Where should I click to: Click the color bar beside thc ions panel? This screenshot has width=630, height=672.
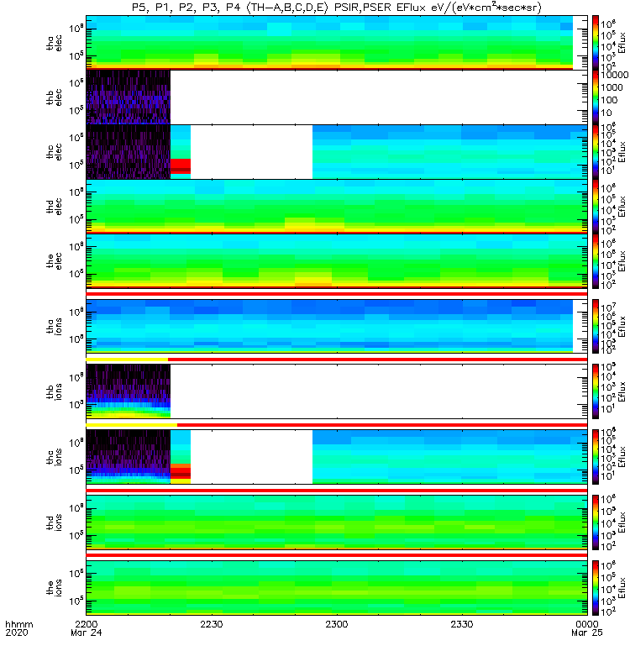[596, 457]
